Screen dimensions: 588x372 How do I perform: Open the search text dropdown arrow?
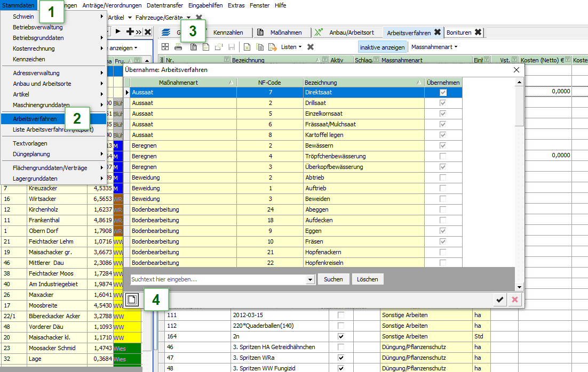[x=310, y=279]
